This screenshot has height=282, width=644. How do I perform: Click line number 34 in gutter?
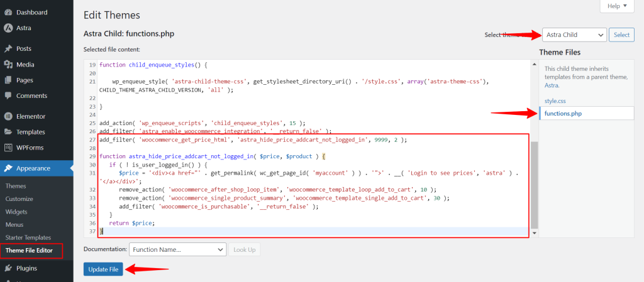(x=91, y=206)
